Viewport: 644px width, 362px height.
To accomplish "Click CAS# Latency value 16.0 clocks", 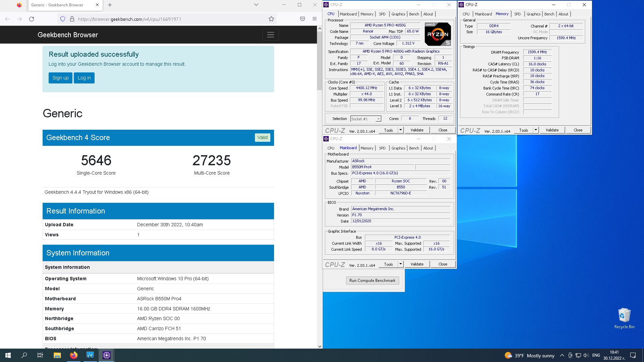I will point(537,64).
